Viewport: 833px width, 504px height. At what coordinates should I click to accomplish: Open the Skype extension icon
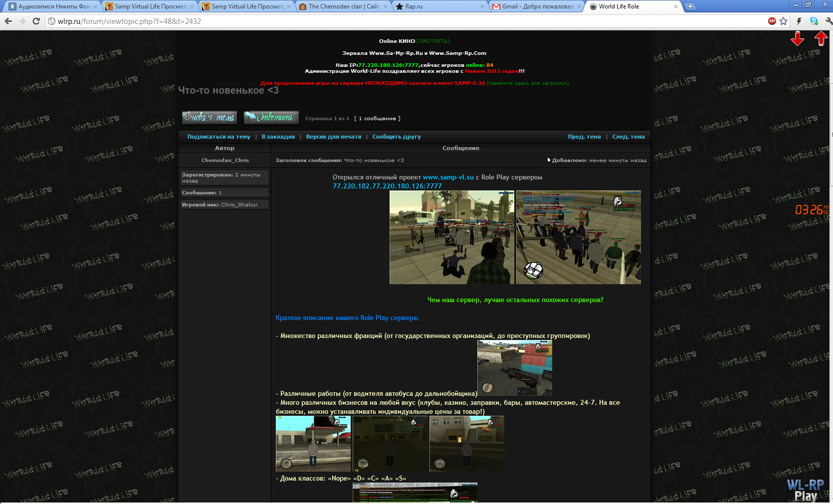[x=814, y=21]
